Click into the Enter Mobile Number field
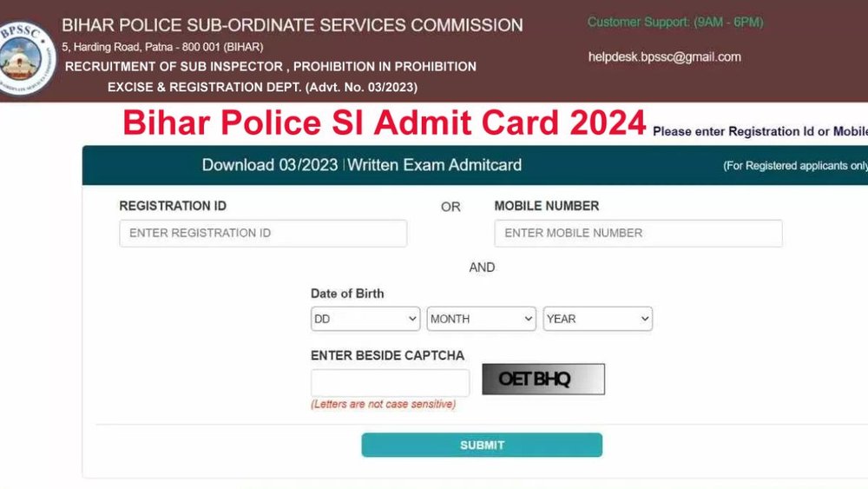868x489 pixels. [638, 233]
